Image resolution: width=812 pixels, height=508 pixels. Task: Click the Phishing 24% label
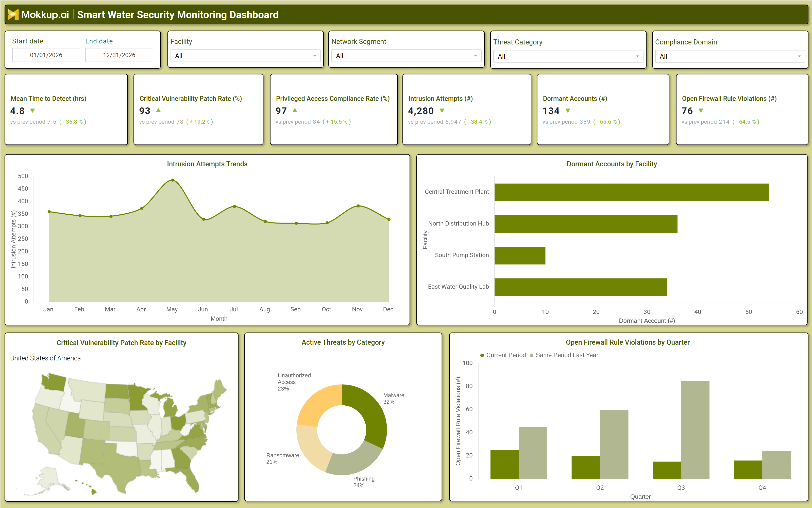(x=364, y=482)
